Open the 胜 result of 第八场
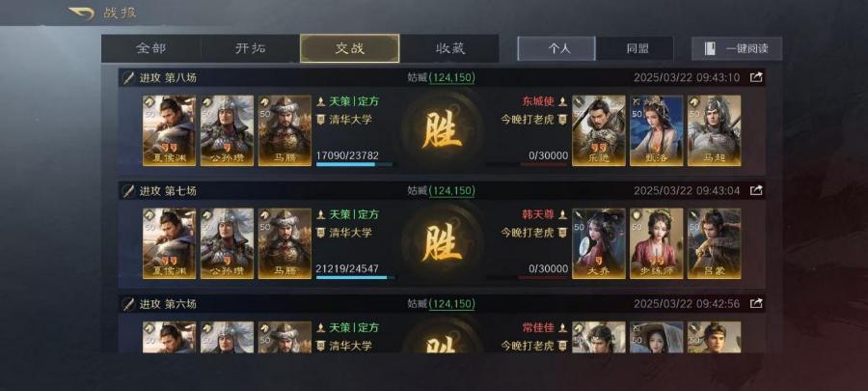 click(443, 130)
